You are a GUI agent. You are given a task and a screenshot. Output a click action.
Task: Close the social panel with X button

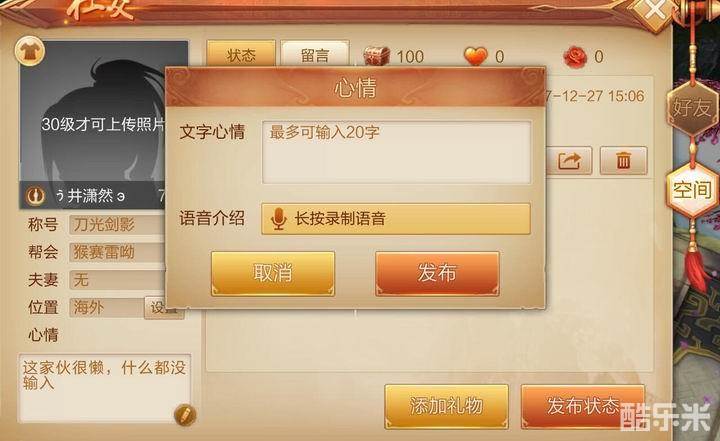[x=655, y=10]
